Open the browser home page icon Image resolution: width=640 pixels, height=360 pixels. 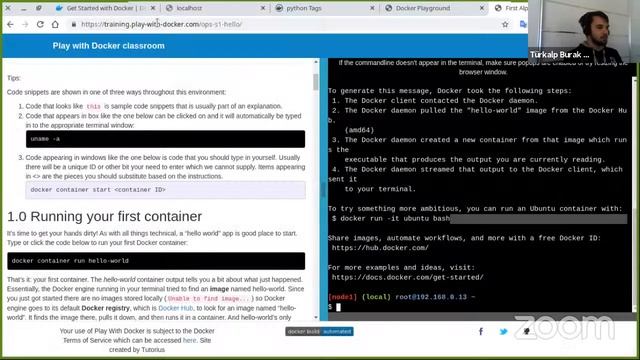coord(55,24)
